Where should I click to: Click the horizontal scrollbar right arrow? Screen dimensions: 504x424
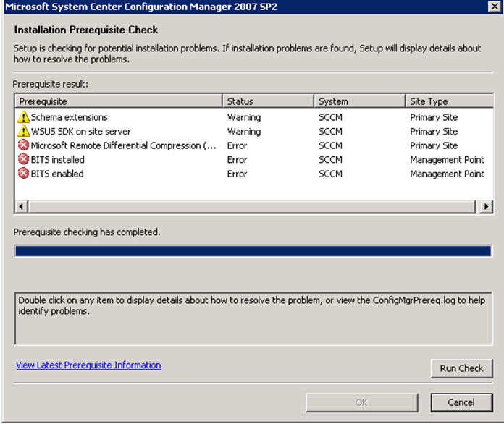tap(487, 206)
